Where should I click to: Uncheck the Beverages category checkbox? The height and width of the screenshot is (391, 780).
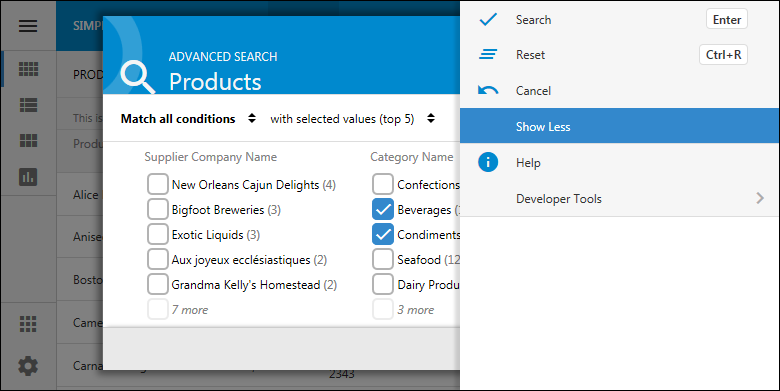click(x=383, y=209)
